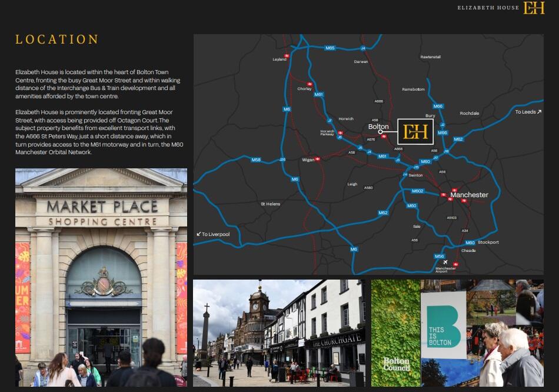
Task: Click the Wigan rail station icon
Action: point(318,159)
